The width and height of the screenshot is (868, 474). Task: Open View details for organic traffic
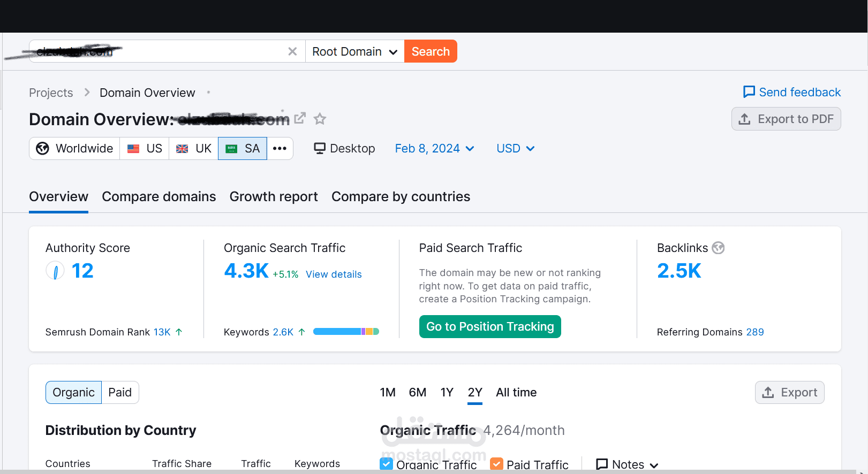(334, 274)
